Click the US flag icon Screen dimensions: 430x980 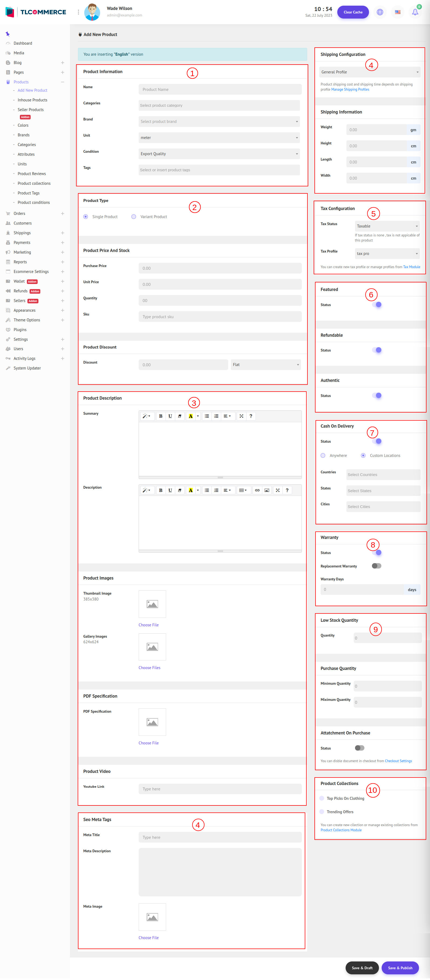397,12
